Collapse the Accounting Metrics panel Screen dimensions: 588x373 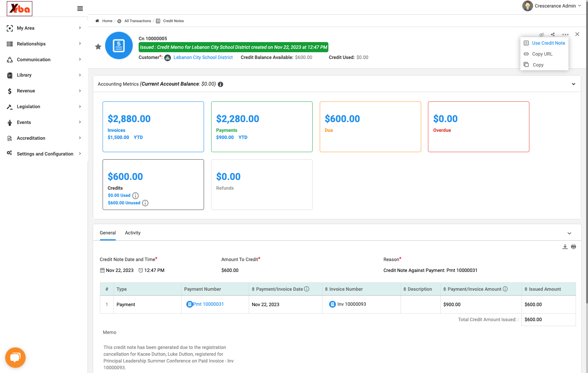[x=573, y=84]
